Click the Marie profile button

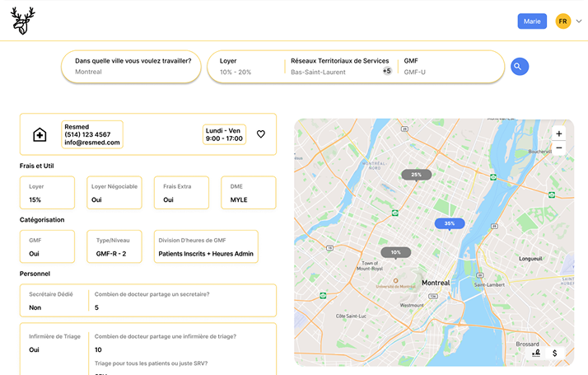coord(532,21)
